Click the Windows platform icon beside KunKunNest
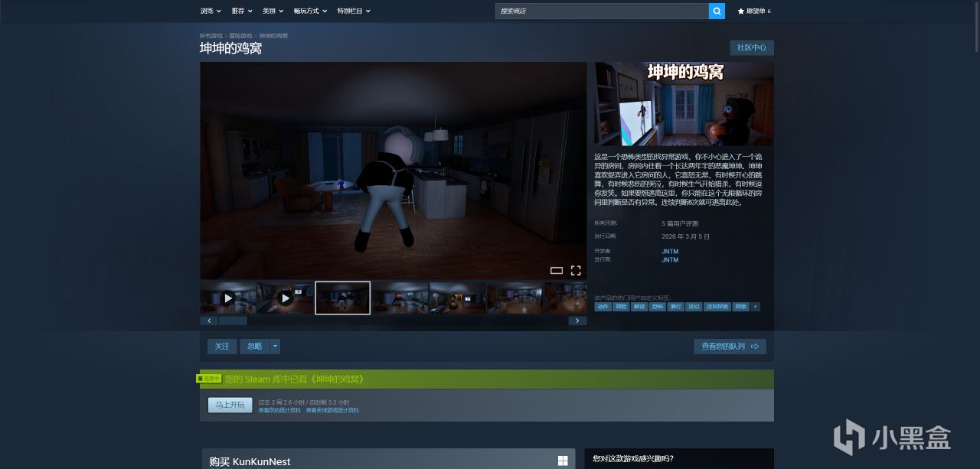The width and height of the screenshot is (980, 469). point(563,461)
